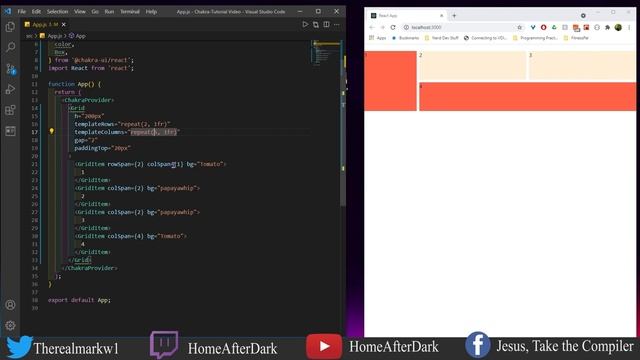Click the Chrome back arrow

[371, 27]
